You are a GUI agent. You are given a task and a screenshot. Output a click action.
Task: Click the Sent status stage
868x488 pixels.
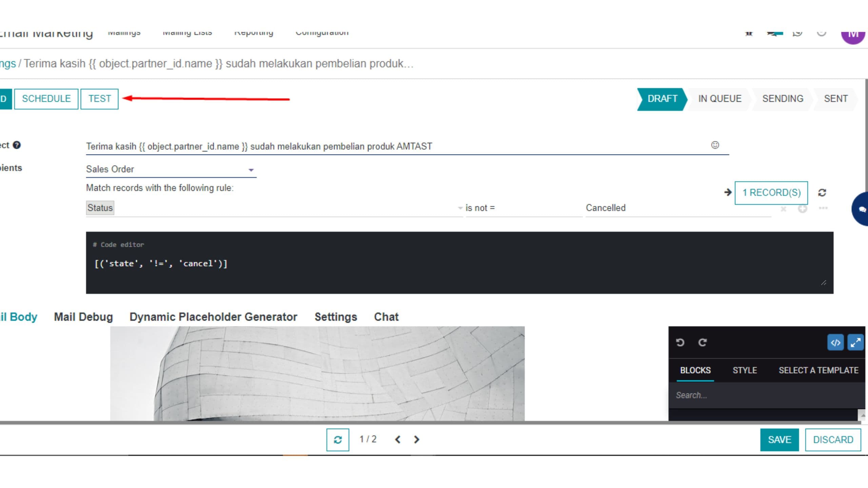tap(836, 99)
